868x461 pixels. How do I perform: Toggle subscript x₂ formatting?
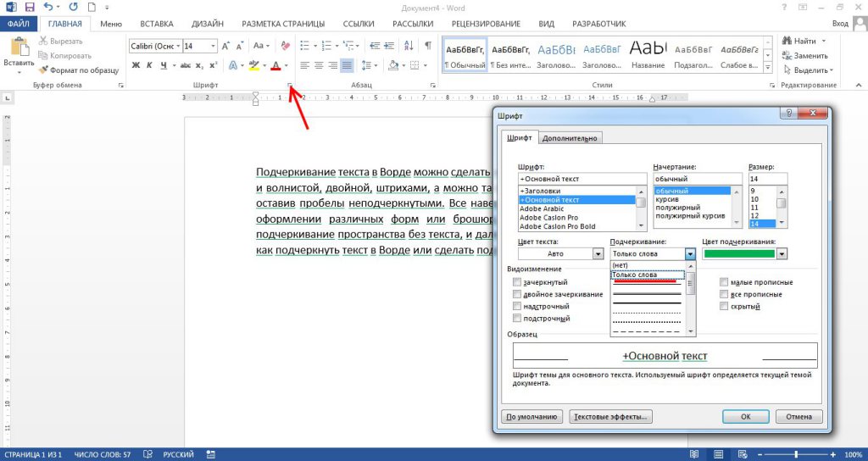tap(199, 65)
